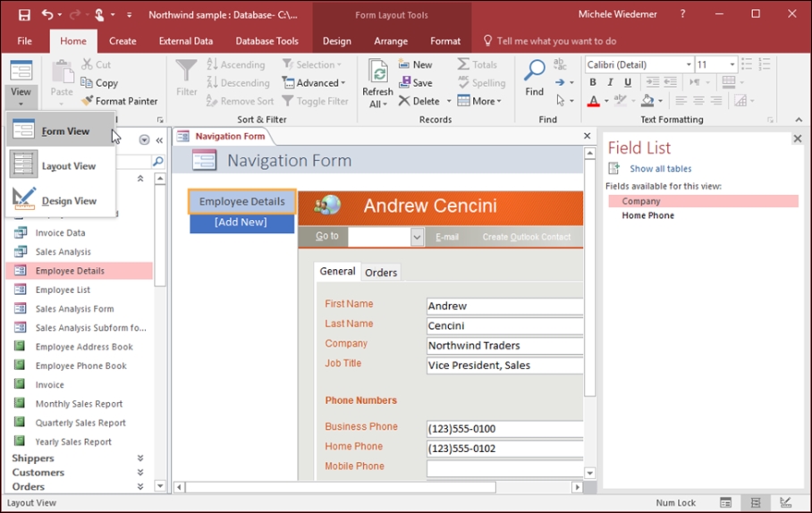
Task: Click the Go To arrow icon
Action: tap(560, 83)
